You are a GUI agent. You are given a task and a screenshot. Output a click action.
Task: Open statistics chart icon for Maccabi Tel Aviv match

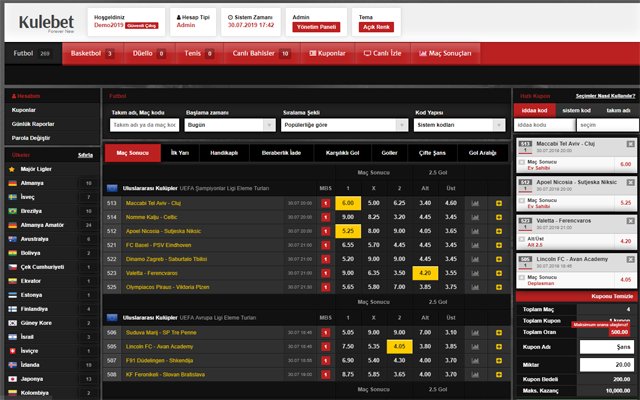pos(474,203)
